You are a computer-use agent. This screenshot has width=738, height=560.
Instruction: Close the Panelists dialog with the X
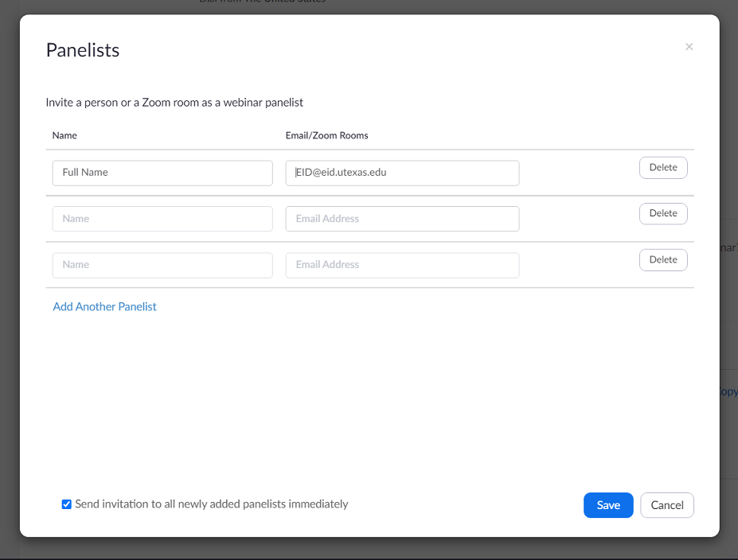pos(689,47)
